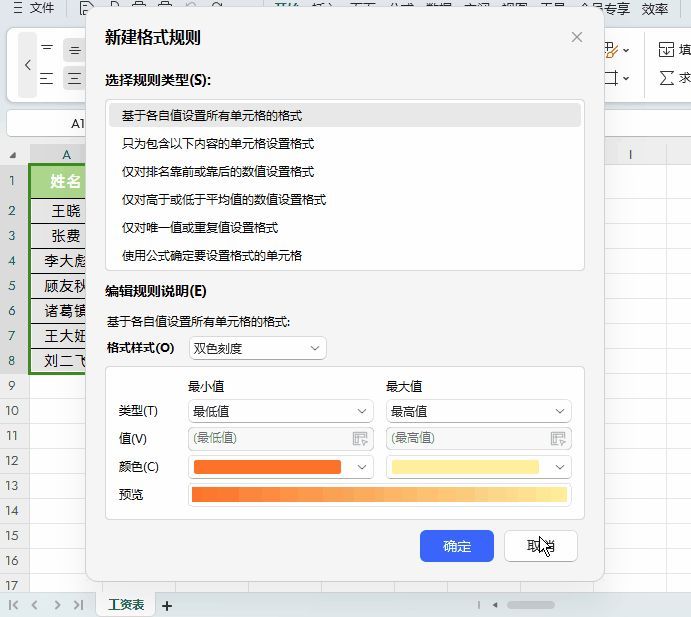The image size is (691, 617).
Task: Open the borders tool dropdown
Action: click(x=626, y=78)
